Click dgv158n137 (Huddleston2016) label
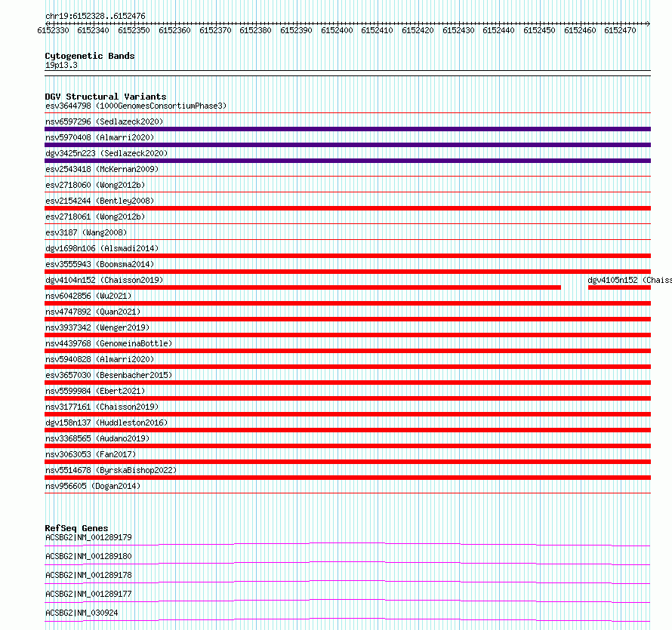672x630 pixels. tap(106, 423)
